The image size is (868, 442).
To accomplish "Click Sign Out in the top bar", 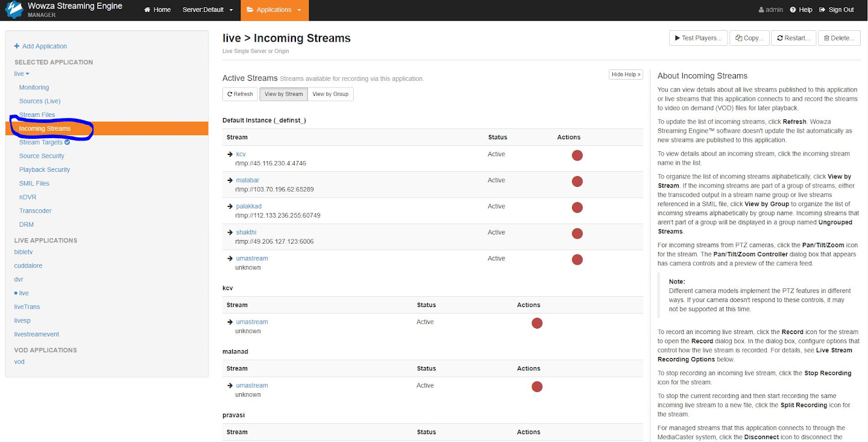I will [837, 10].
